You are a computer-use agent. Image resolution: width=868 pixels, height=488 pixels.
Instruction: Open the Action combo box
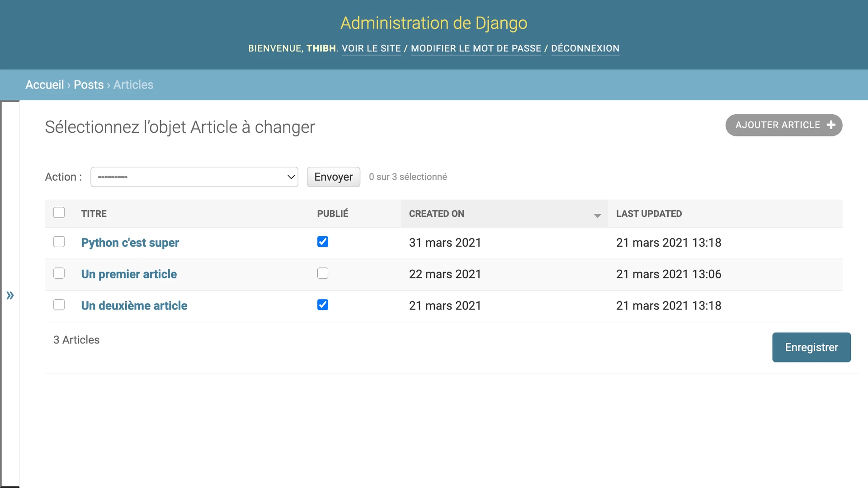click(194, 177)
